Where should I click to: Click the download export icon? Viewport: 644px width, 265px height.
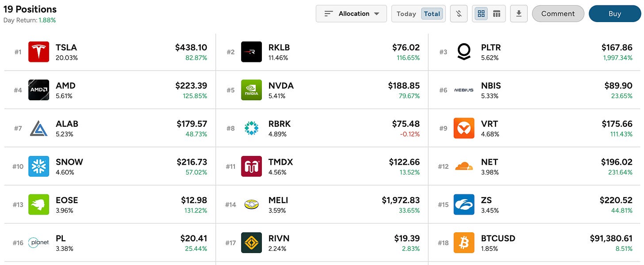point(519,14)
